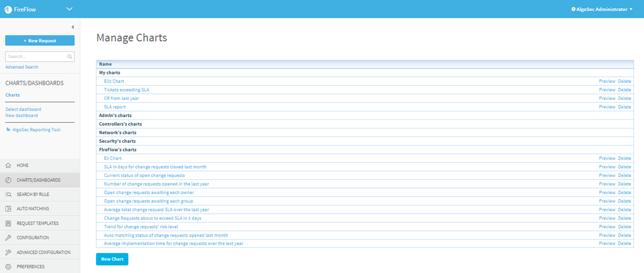Click the Auto Matching icon
The image size is (644, 273).
(8, 209)
